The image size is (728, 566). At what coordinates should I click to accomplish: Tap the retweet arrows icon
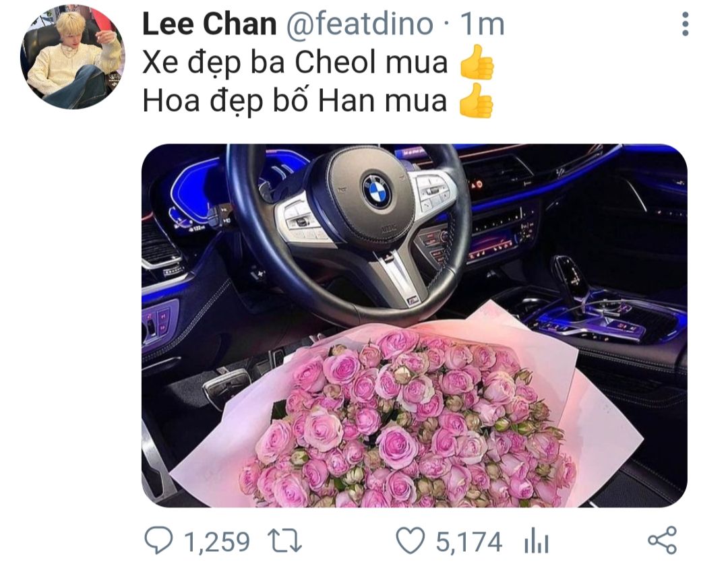pos(285,541)
